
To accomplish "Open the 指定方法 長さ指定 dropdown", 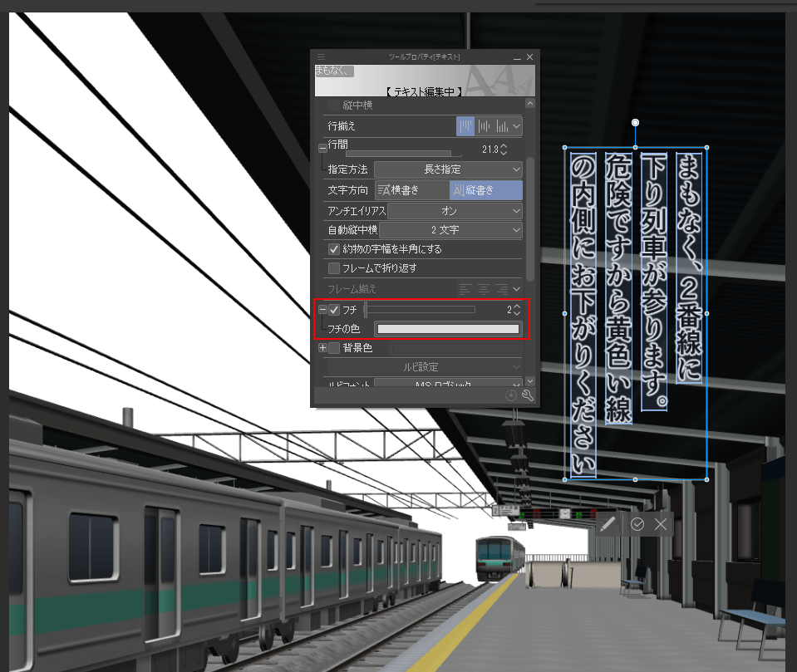I will (448, 169).
